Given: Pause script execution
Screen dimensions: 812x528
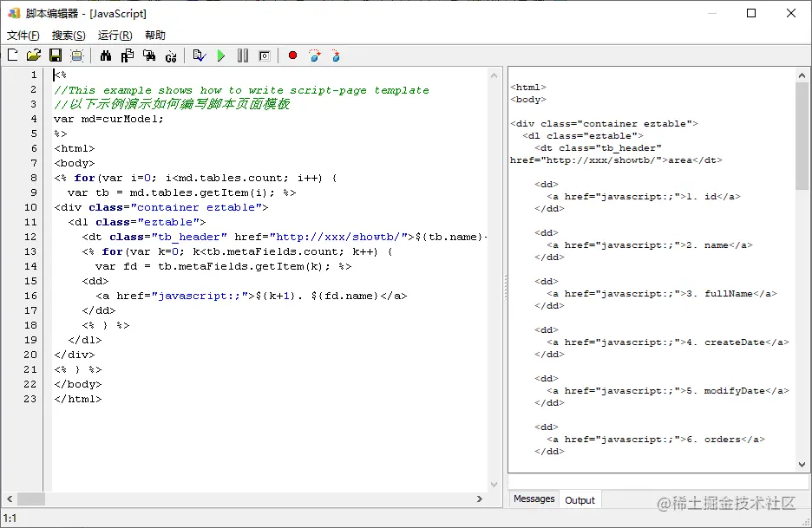Looking at the screenshot, I should point(242,55).
